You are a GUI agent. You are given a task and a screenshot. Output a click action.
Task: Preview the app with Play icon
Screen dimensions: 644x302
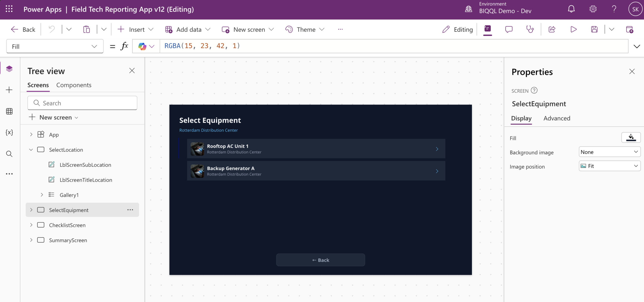pos(574,29)
